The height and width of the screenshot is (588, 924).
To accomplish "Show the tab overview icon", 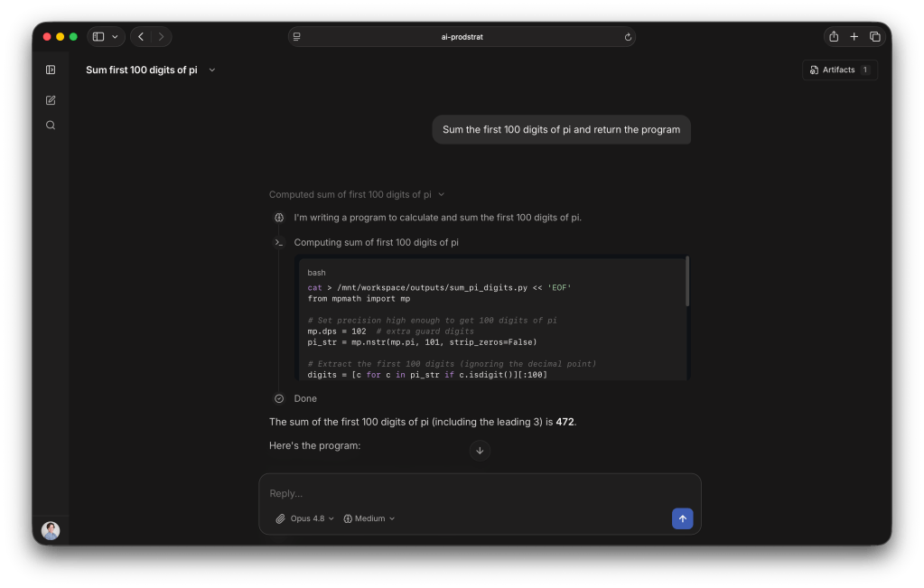I will pos(874,36).
